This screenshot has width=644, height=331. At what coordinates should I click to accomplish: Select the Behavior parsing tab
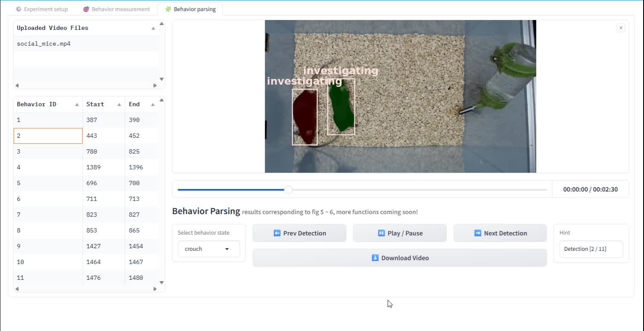(x=190, y=9)
